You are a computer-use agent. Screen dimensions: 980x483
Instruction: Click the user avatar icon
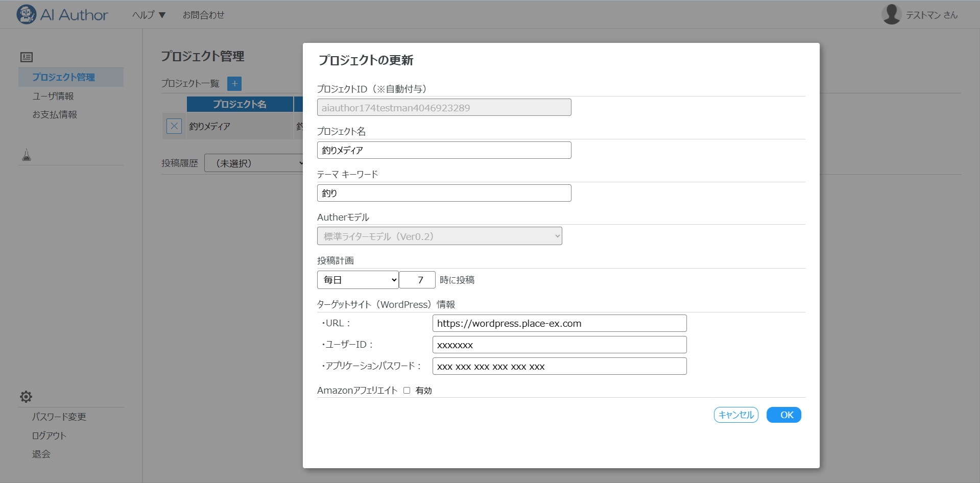point(891,14)
